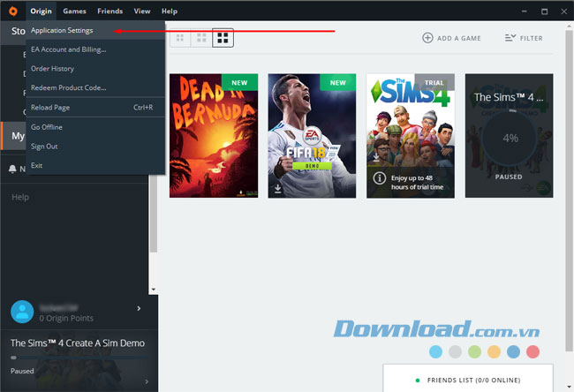574x392 pixels.
Task: Switch to medium tile grid view
Action: tap(202, 38)
